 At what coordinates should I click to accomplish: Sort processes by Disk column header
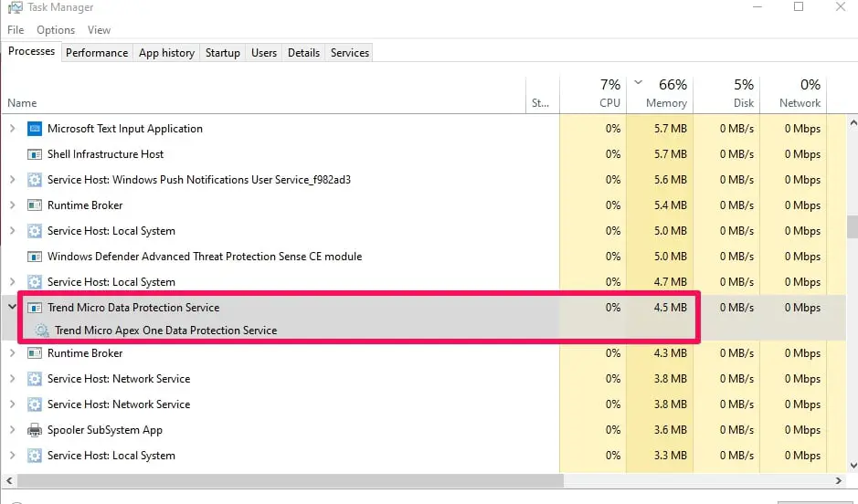click(726, 96)
